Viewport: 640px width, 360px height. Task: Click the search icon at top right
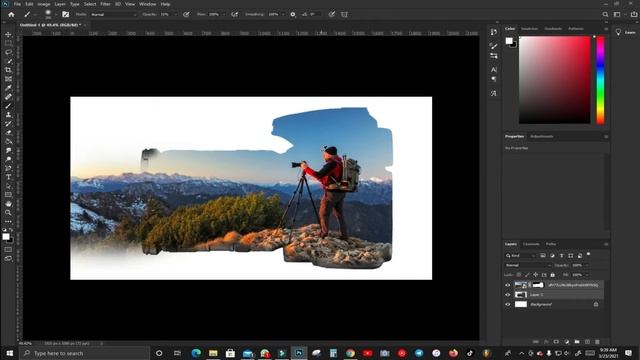tap(605, 14)
